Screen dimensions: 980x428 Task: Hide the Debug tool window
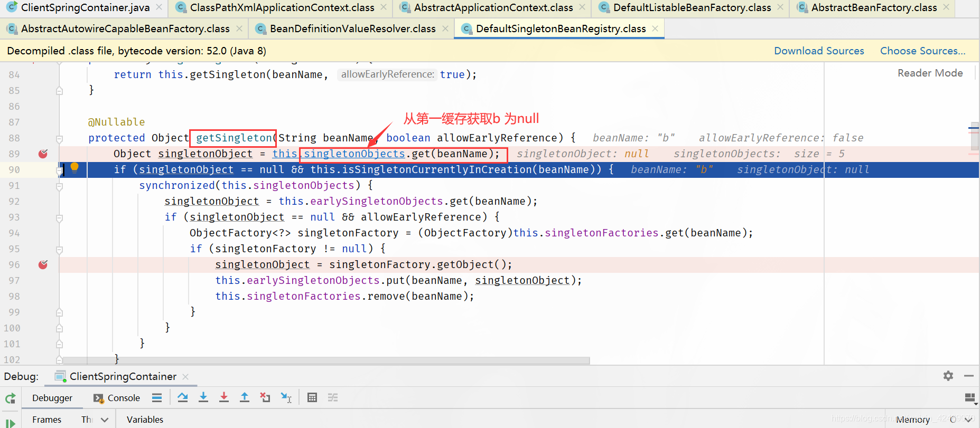point(969,376)
